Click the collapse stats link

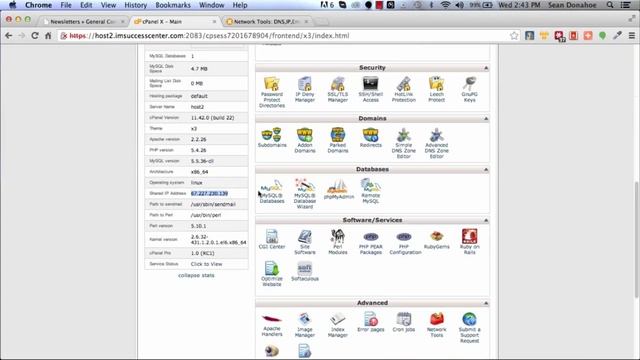196,276
